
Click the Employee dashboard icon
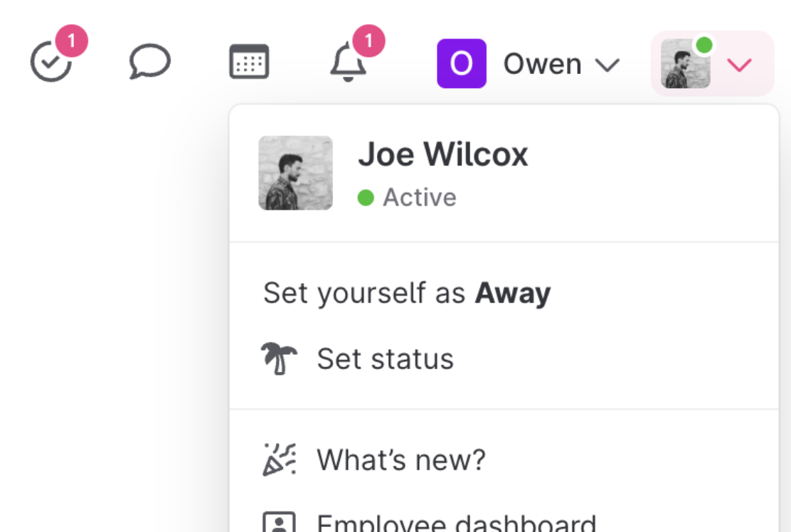click(x=279, y=523)
